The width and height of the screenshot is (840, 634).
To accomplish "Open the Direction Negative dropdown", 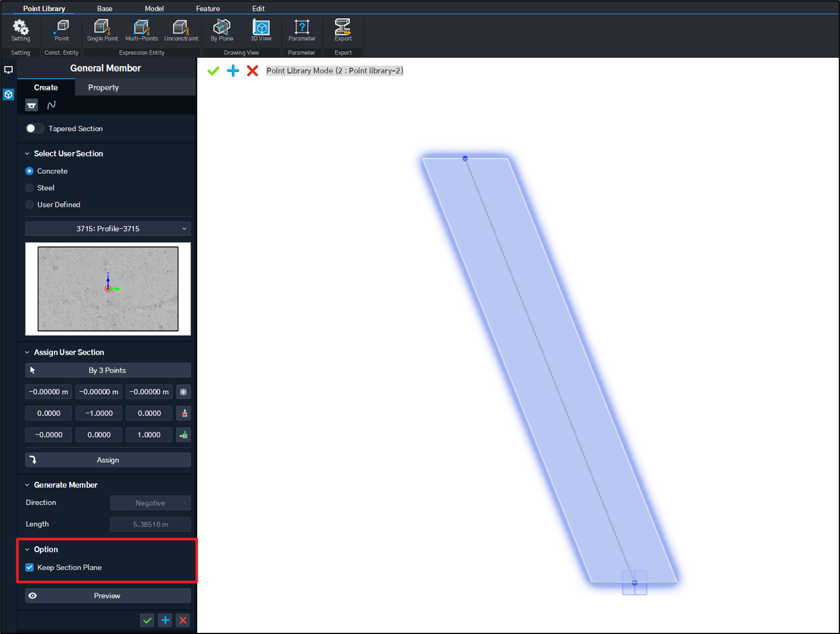I will point(150,503).
